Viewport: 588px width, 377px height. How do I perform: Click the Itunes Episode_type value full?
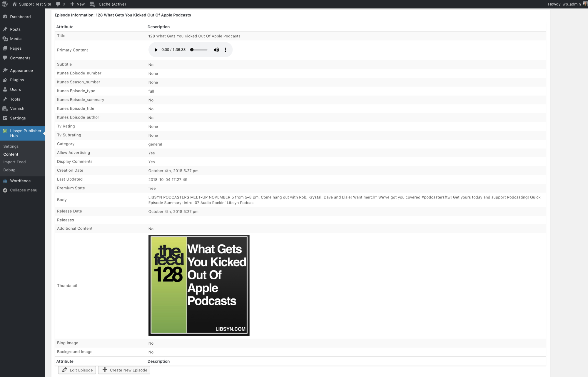coord(151,91)
